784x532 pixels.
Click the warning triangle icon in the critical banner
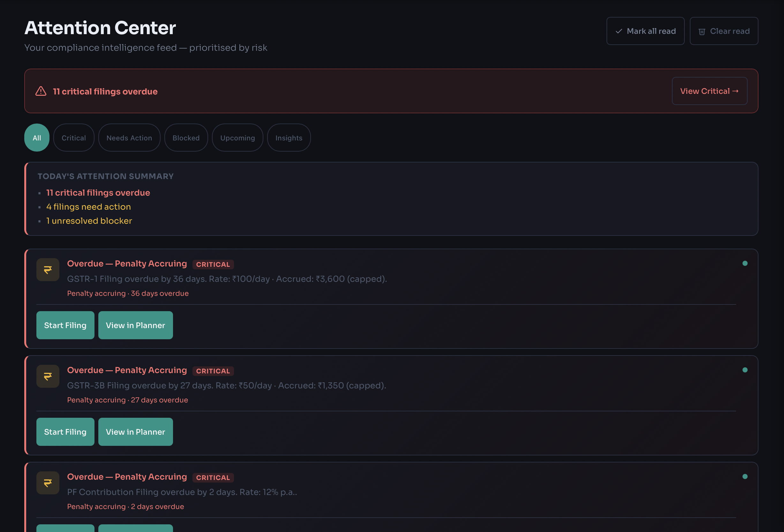[x=41, y=91]
